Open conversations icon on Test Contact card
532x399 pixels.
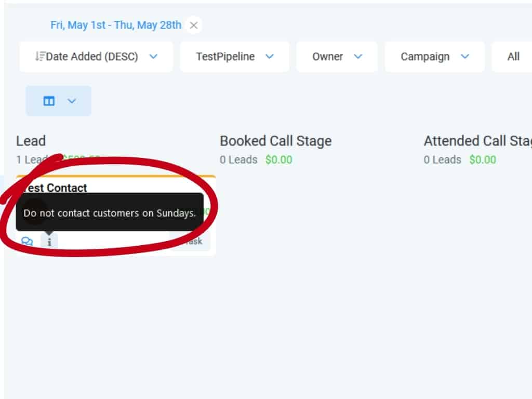click(x=27, y=242)
